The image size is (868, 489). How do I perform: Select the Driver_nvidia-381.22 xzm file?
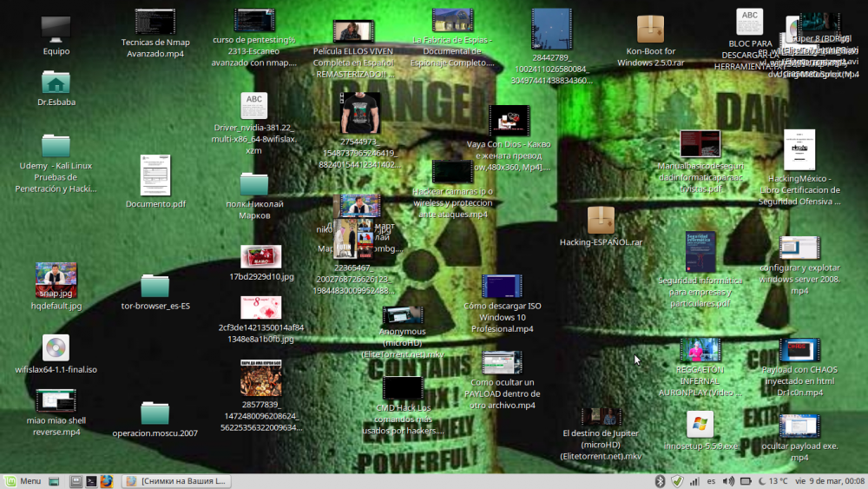pos(254,106)
